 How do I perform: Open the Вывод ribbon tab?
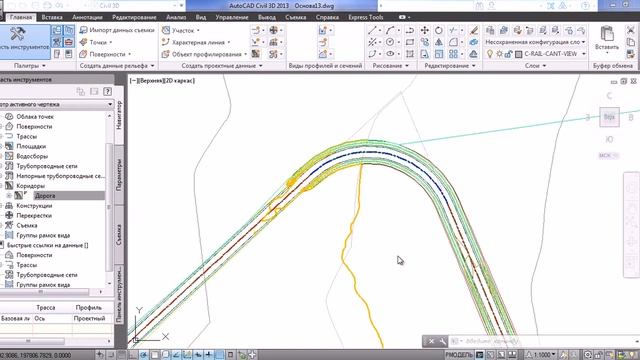click(x=267, y=17)
